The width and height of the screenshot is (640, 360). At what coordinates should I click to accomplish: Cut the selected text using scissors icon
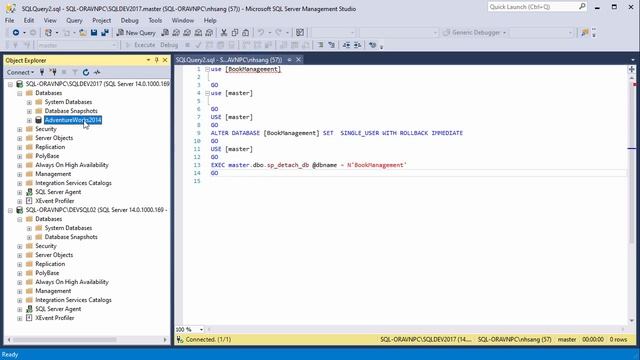coord(224,33)
